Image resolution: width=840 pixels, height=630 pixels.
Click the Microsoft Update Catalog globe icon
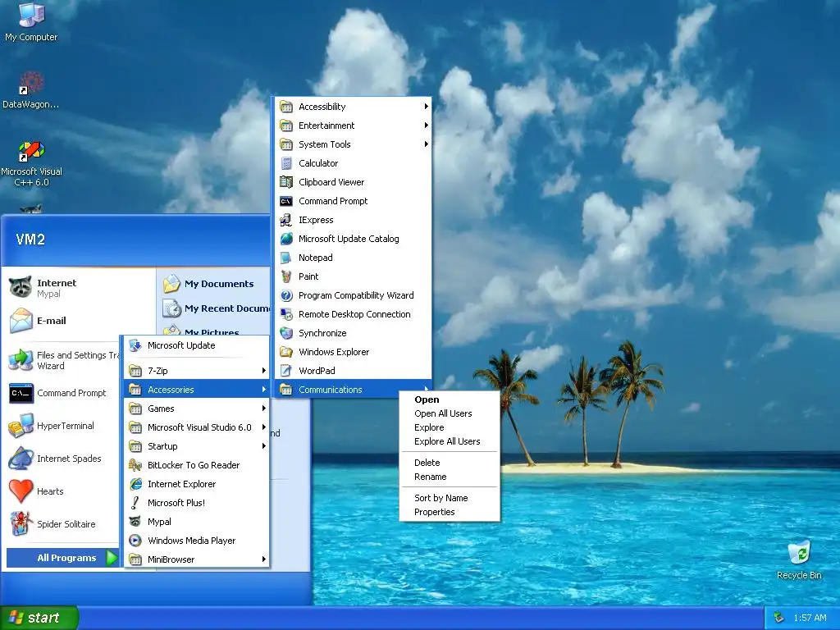pyautogui.click(x=286, y=239)
